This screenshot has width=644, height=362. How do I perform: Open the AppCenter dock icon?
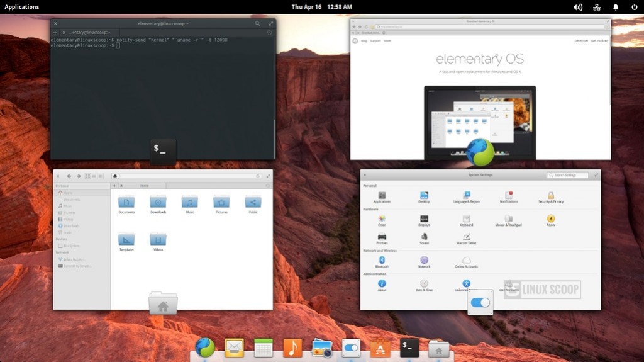coord(380,348)
